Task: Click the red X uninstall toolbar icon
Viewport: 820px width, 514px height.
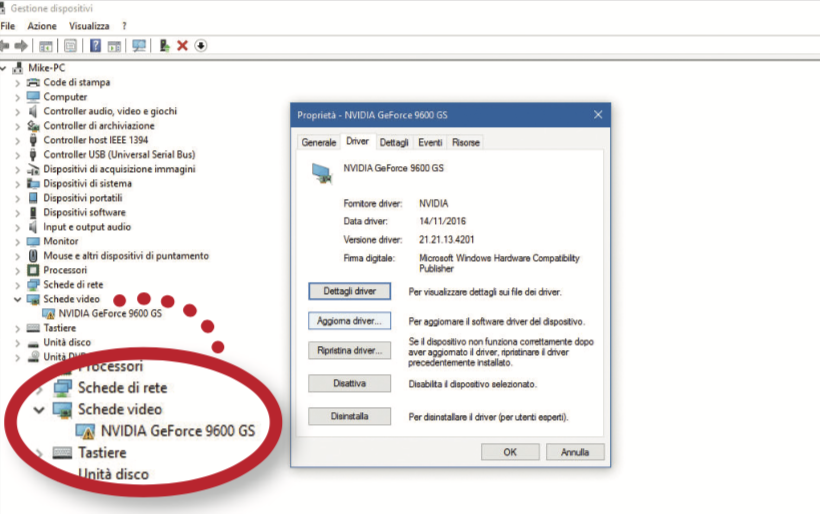Action: coord(182,45)
